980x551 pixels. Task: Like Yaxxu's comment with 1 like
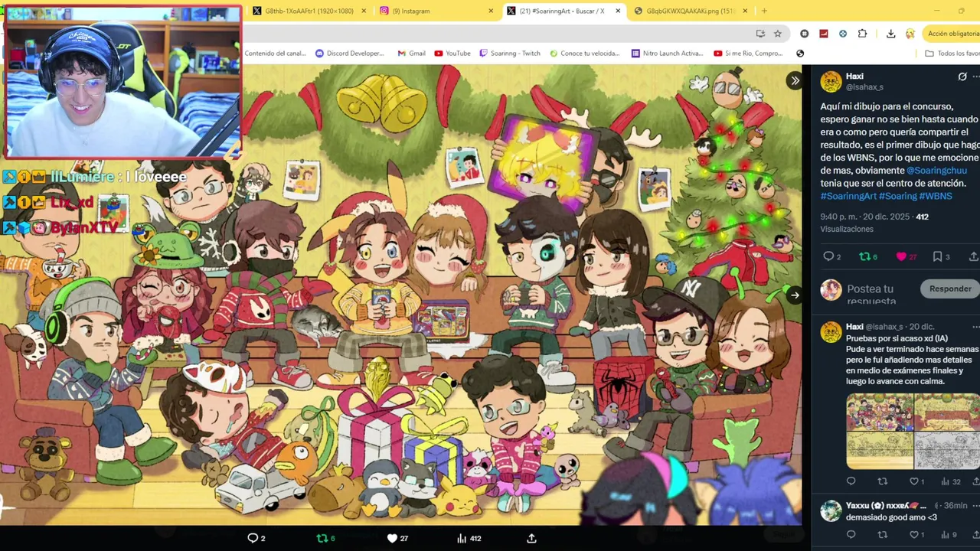pyautogui.click(x=913, y=534)
